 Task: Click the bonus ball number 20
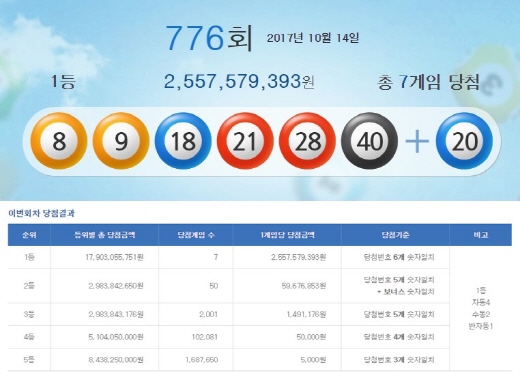tap(464, 141)
